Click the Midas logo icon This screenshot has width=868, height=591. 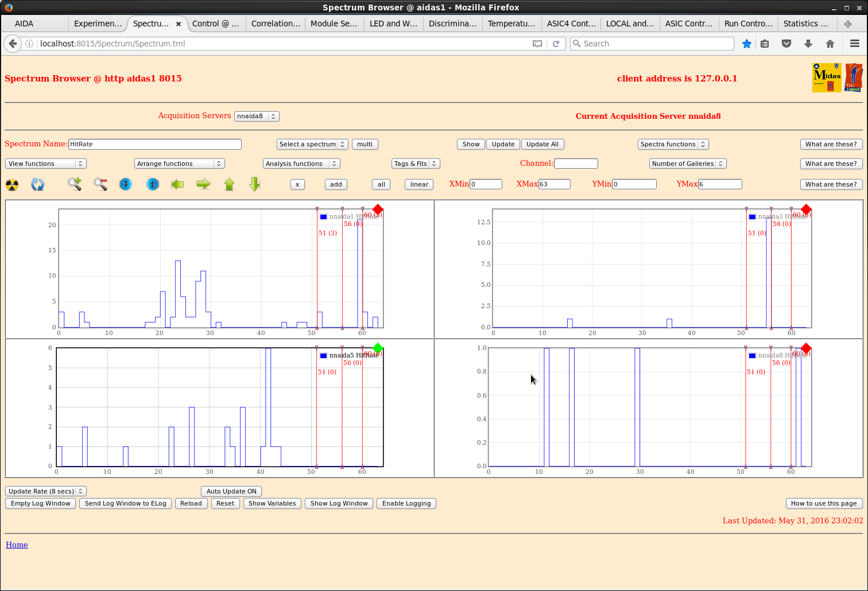pos(827,77)
